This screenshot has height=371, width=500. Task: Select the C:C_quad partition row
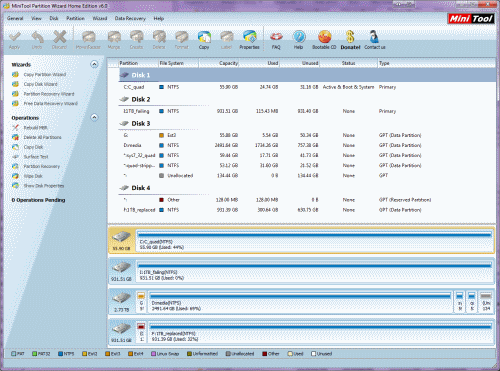pos(307,87)
